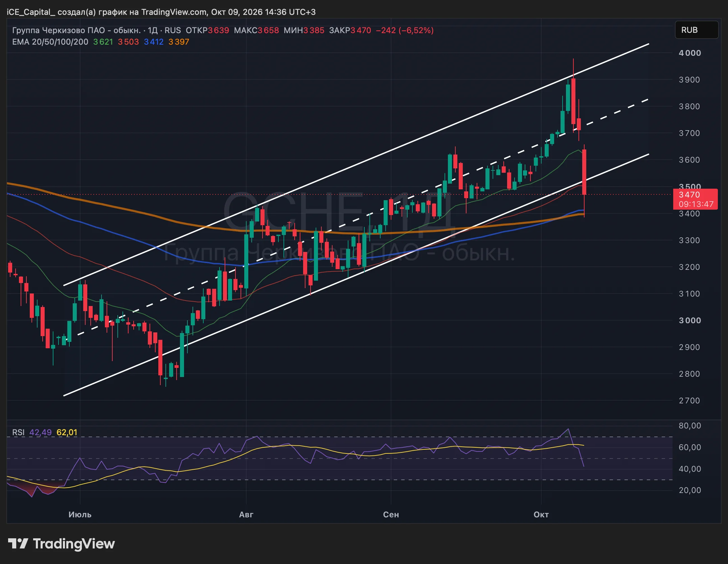The image size is (728, 564).
Task: Click the Группа Черкизово ПАО symbol title
Action: (x=76, y=30)
